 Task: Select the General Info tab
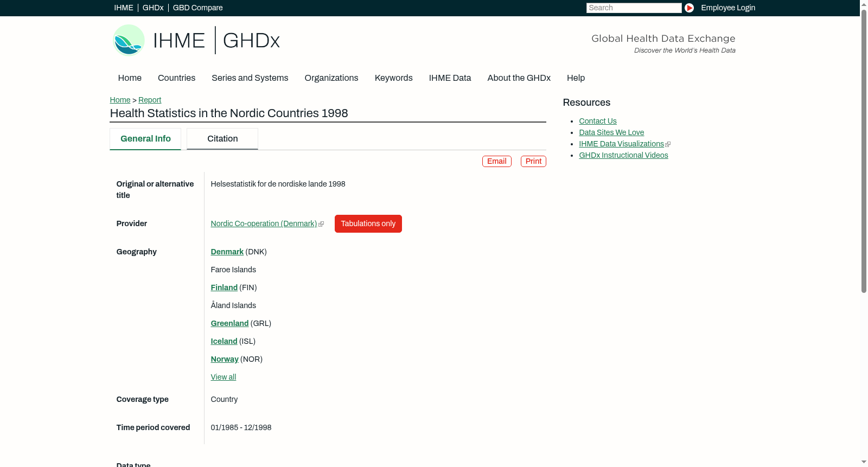[145, 139]
